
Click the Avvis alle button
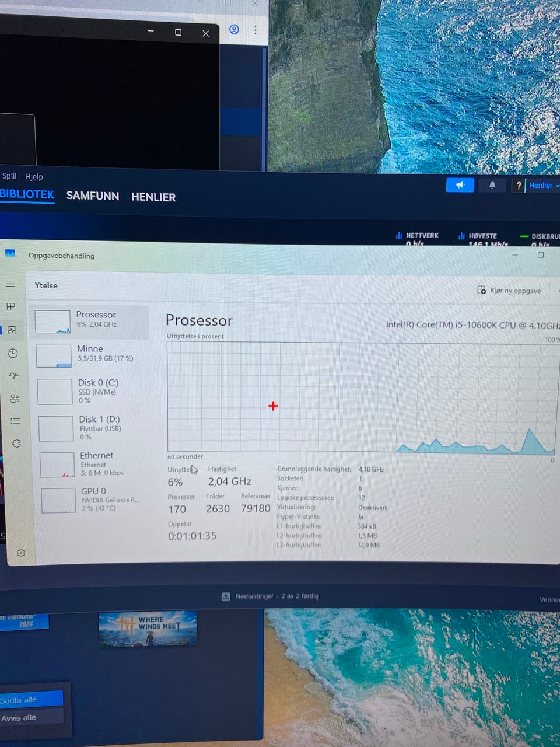click(x=32, y=717)
